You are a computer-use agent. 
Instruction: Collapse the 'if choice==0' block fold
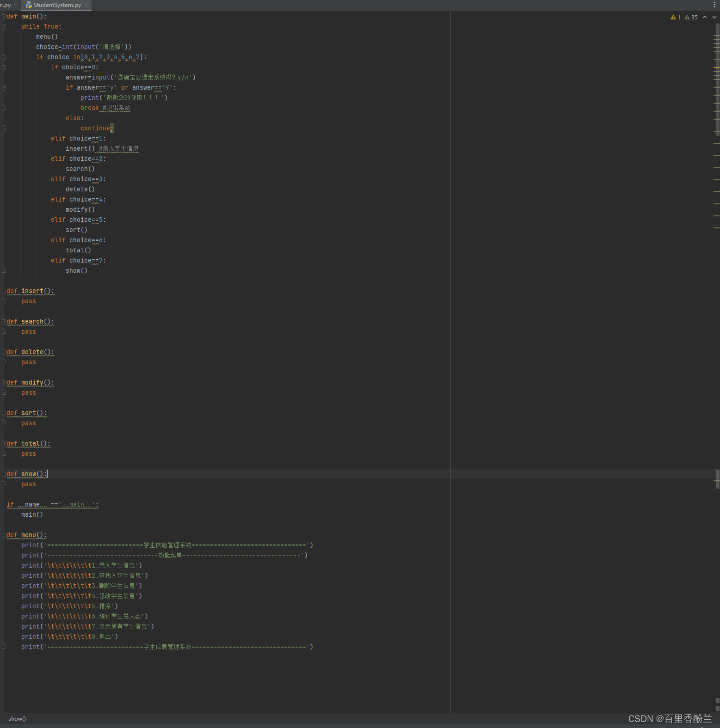click(x=4, y=67)
